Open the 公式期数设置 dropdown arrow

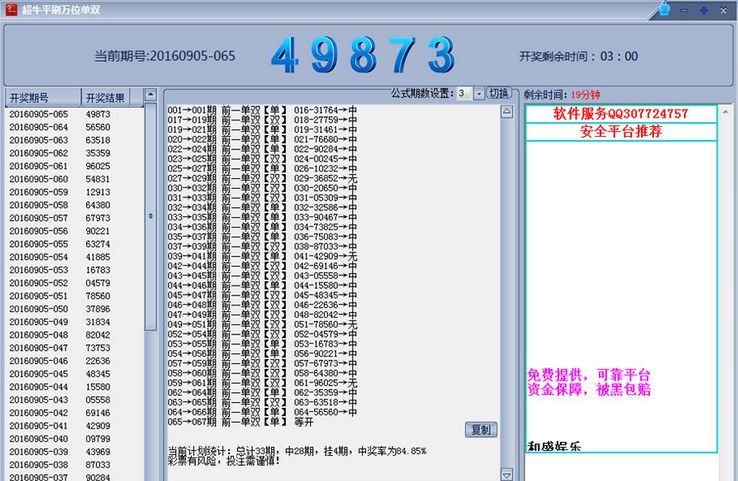(x=479, y=94)
